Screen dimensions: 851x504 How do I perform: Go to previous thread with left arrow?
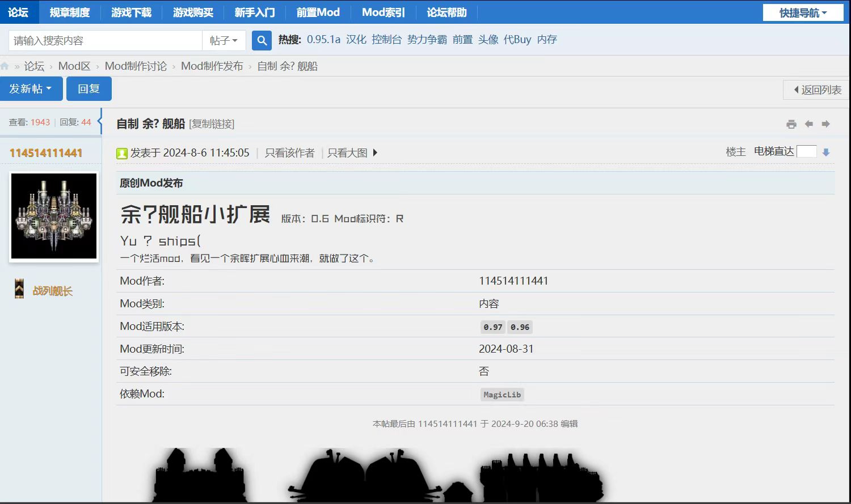pyautogui.click(x=809, y=124)
